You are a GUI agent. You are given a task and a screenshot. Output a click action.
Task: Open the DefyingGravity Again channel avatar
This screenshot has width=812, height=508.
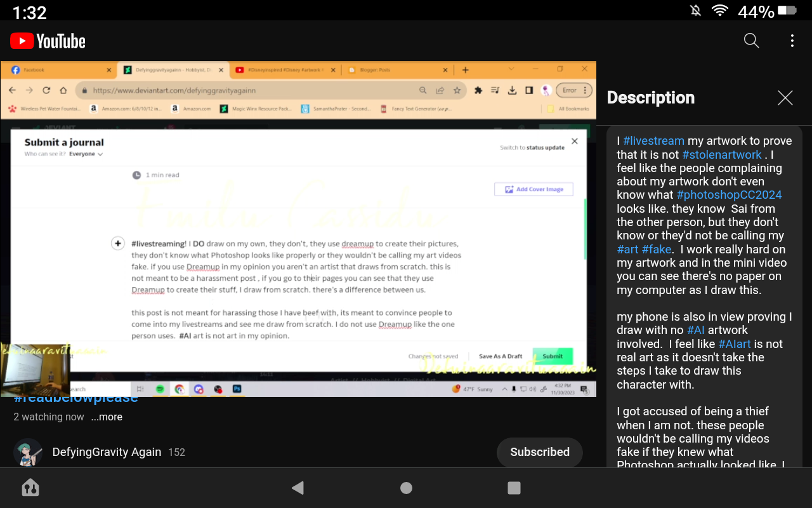click(x=28, y=452)
